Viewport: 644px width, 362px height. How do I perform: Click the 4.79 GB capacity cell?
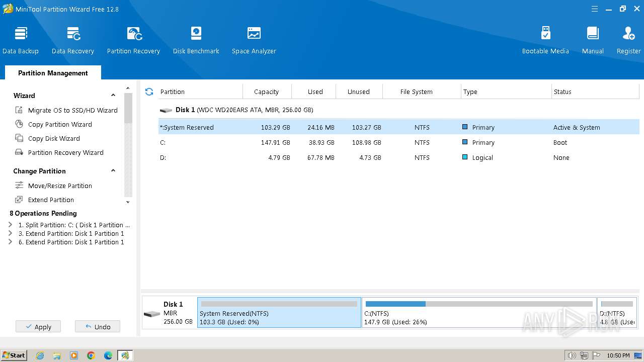pos(280,157)
